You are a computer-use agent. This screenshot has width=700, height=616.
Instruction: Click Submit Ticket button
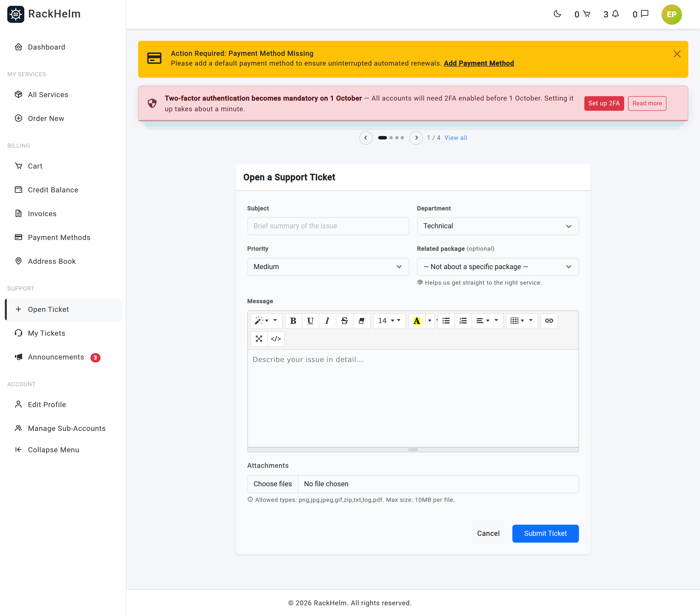(x=545, y=534)
